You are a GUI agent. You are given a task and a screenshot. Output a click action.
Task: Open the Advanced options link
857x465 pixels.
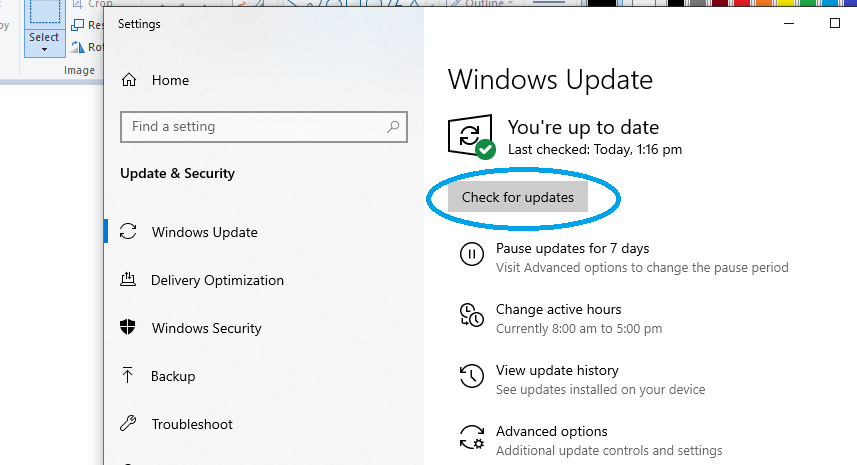[x=551, y=431]
